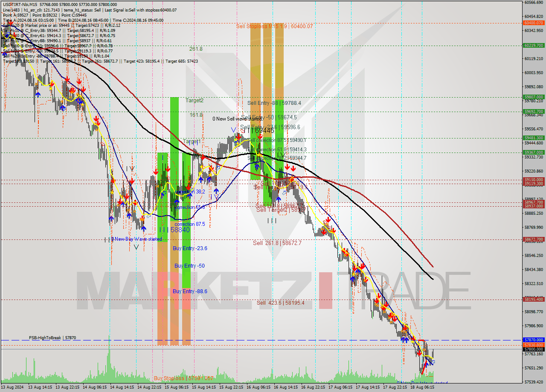Click the Sell Entry -88 | 59788.4 label

click(274, 103)
